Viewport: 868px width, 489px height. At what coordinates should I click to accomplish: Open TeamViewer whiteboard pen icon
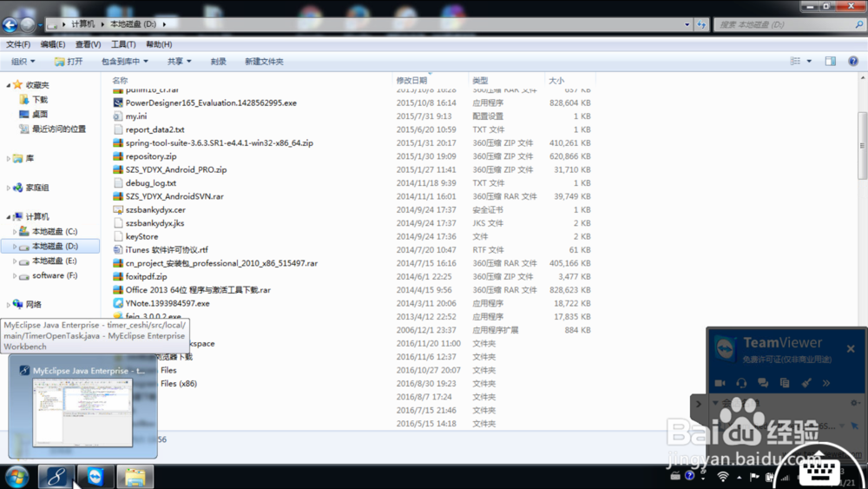806,383
